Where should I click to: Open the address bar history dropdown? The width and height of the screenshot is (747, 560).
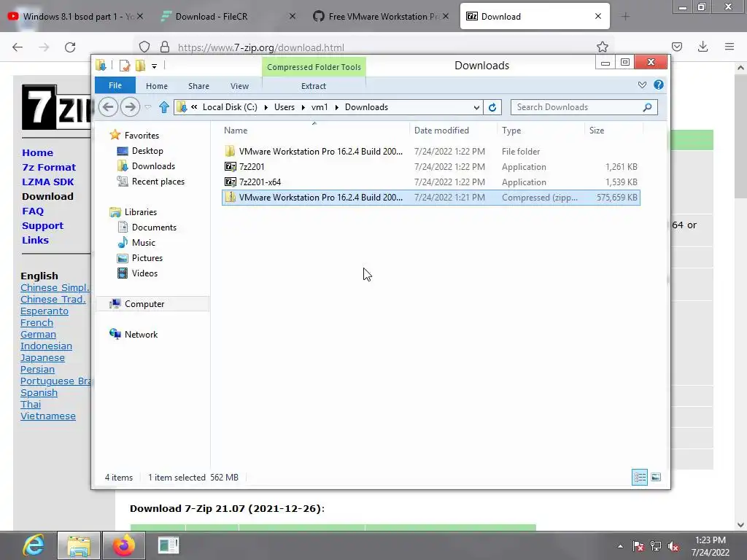coord(476,108)
